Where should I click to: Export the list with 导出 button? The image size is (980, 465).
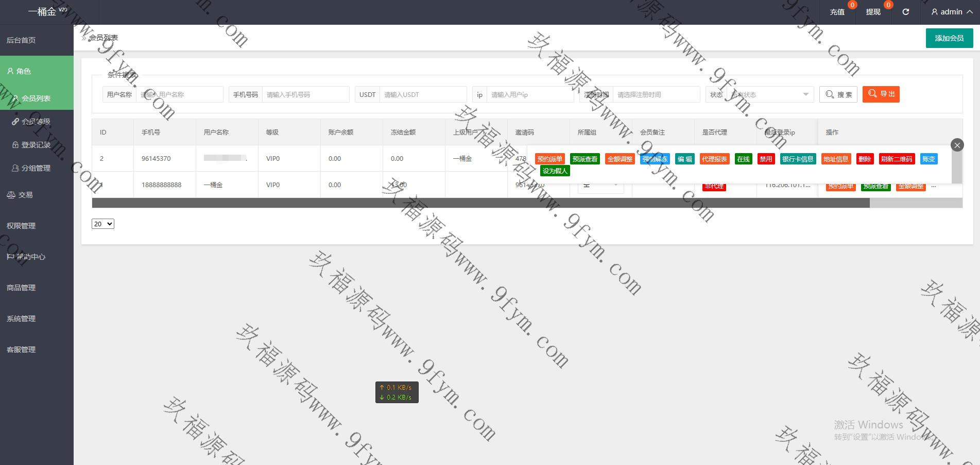click(881, 94)
